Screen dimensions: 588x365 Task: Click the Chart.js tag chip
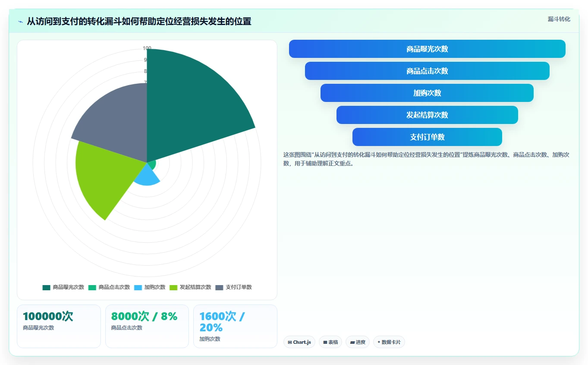(x=299, y=342)
